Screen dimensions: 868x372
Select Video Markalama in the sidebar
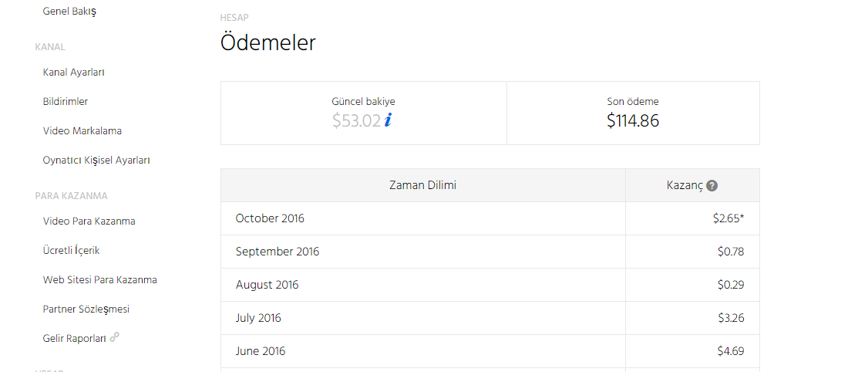click(82, 131)
